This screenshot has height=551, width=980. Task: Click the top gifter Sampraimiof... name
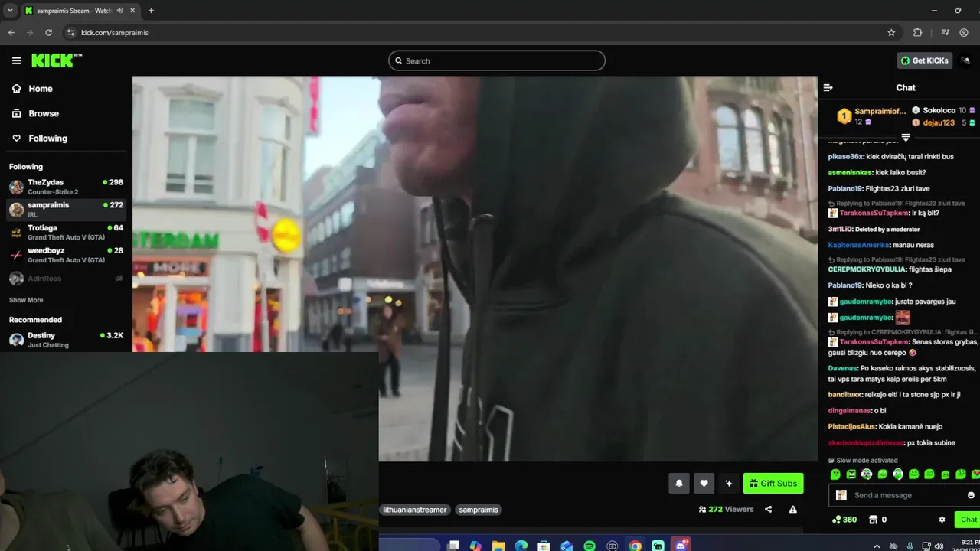(x=880, y=111)
